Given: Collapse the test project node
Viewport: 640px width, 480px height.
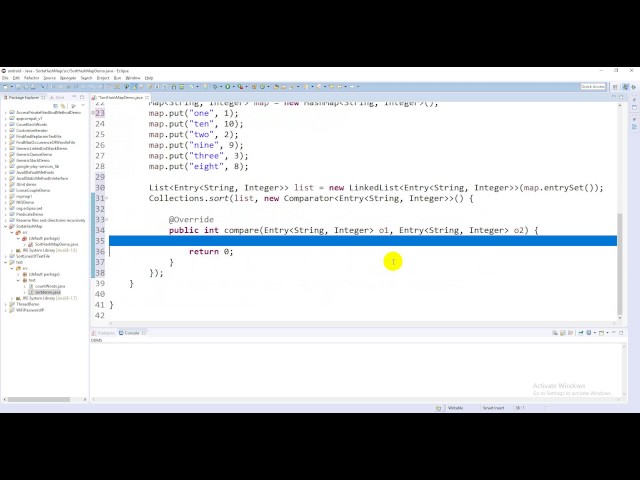Looking at the screenshot, I should [x=6, y=262].
